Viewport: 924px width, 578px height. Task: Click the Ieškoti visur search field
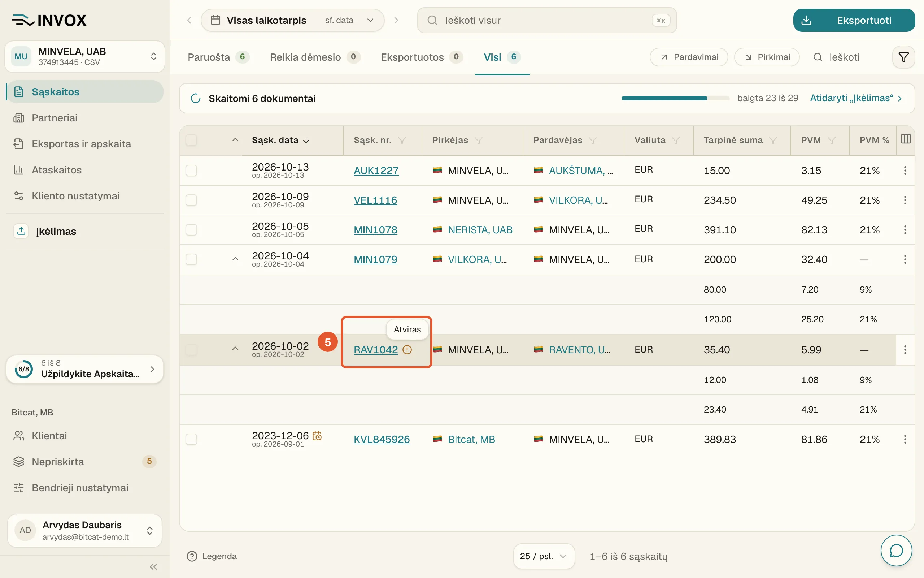pyautogui.click(x=547, y=20)
